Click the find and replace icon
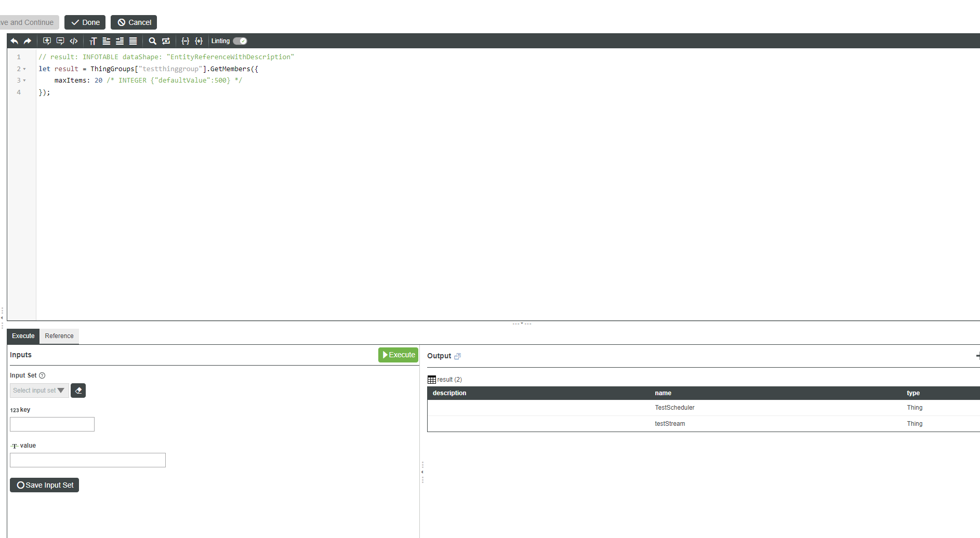The height and width of the screenshot is (538, 980). (x=166, y=41)
